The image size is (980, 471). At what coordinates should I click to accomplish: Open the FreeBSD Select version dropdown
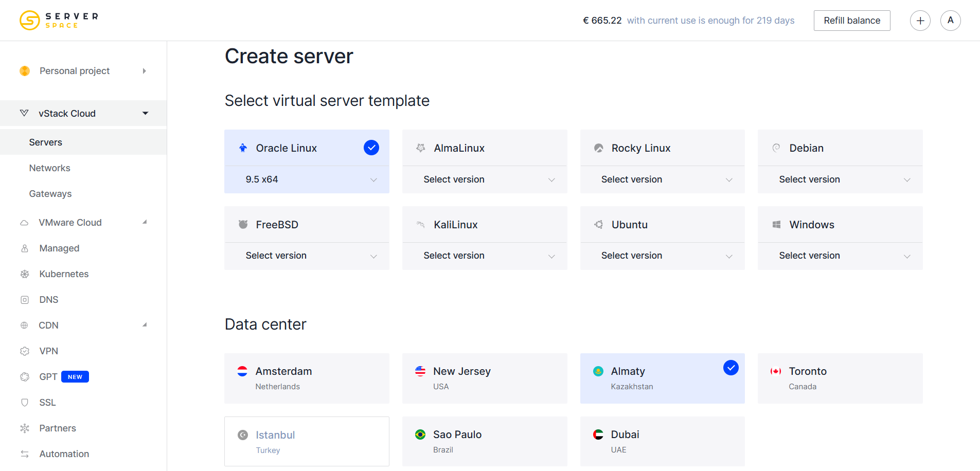tap(307, 256)
